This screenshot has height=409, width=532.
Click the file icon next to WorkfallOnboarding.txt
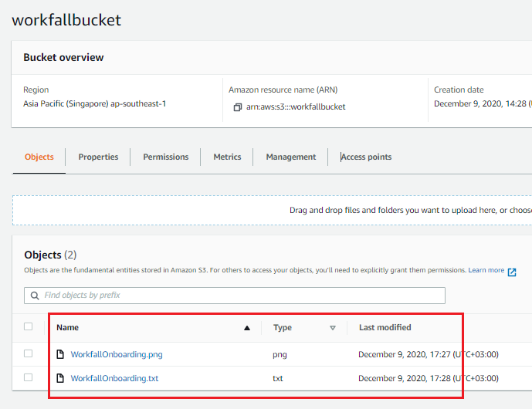60,378
